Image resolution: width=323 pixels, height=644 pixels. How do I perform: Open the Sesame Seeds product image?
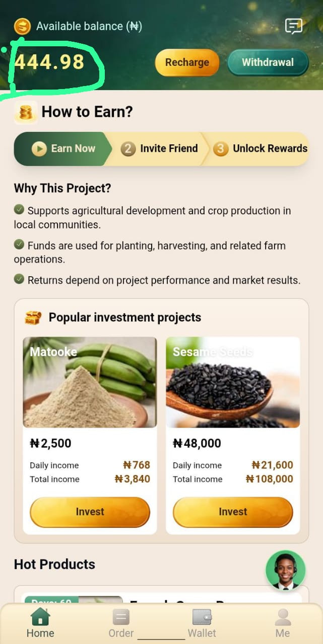233,382
